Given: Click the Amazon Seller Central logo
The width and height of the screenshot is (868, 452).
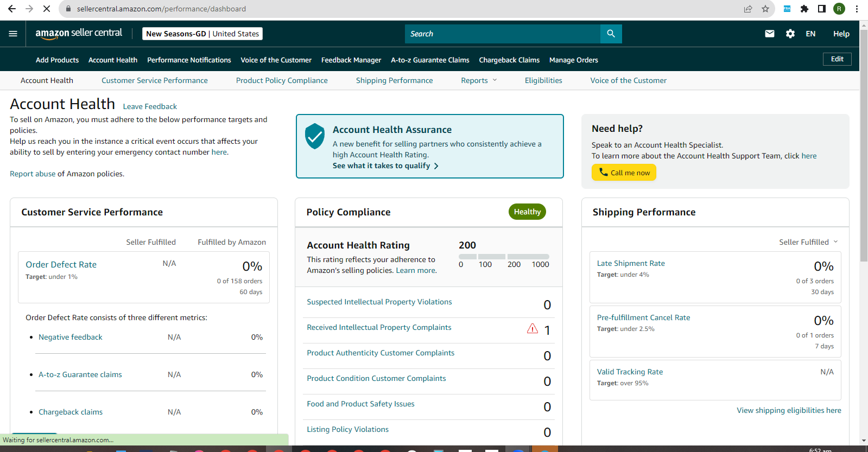Looking at the screenshot, I should tap(79, 34).
